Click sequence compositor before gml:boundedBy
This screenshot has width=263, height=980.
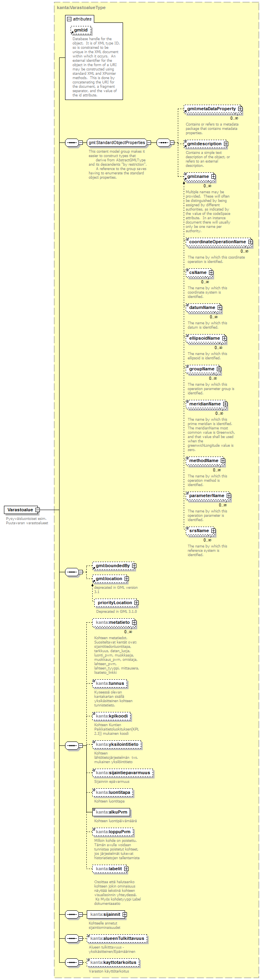72,572
